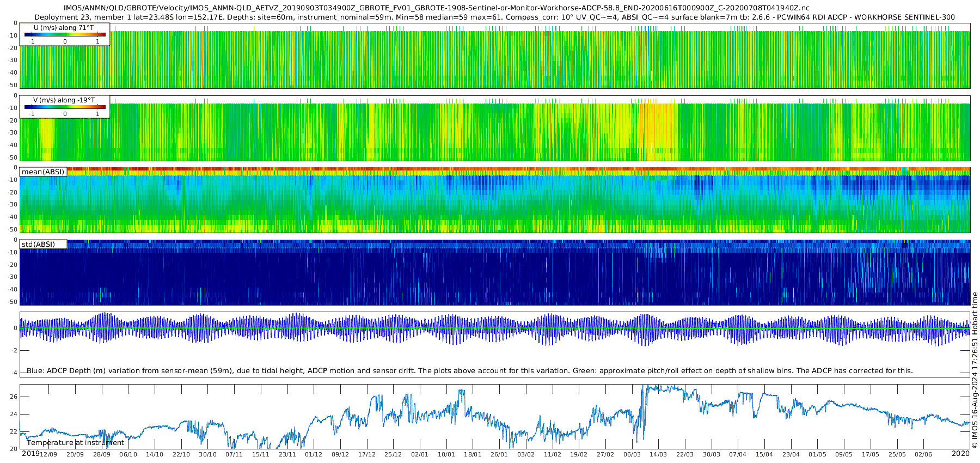This screenshot has width=980, height=463.
Task: Select the mean(ABSI) panel label
Action: click(x=43, y=172)
